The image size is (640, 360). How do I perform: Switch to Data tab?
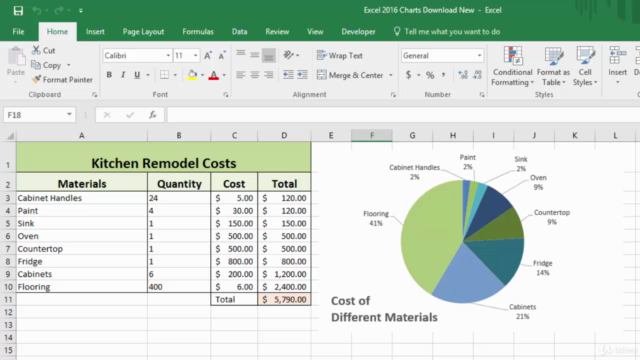[240, 31]
